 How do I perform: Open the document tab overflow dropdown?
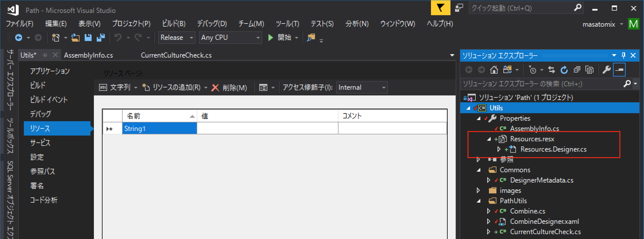point(452,55)
